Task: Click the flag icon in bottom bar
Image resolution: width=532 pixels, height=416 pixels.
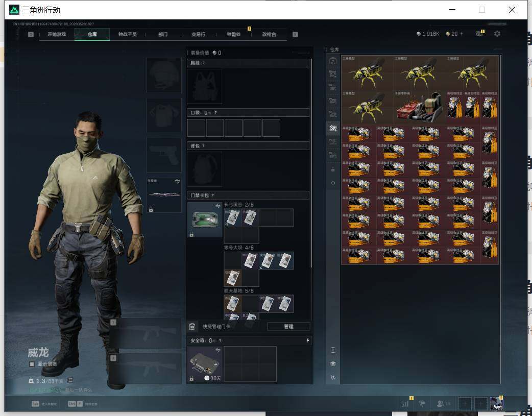Action: 422,404
